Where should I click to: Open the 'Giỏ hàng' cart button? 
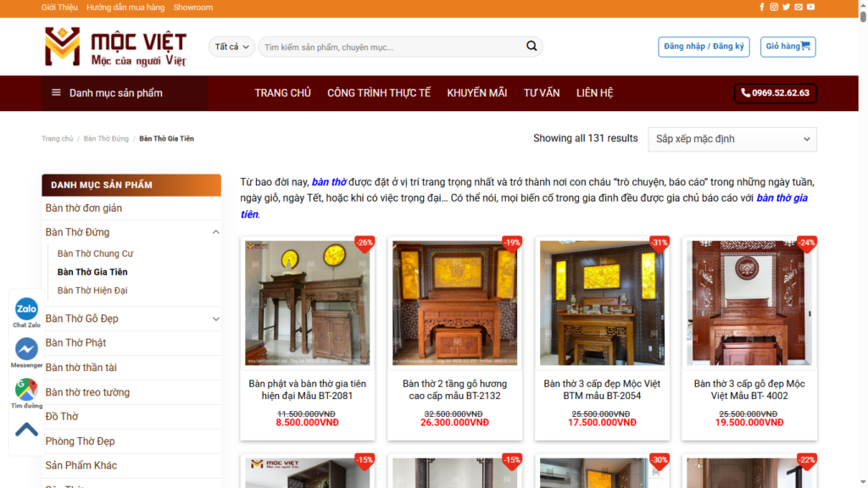pos(787,47)
